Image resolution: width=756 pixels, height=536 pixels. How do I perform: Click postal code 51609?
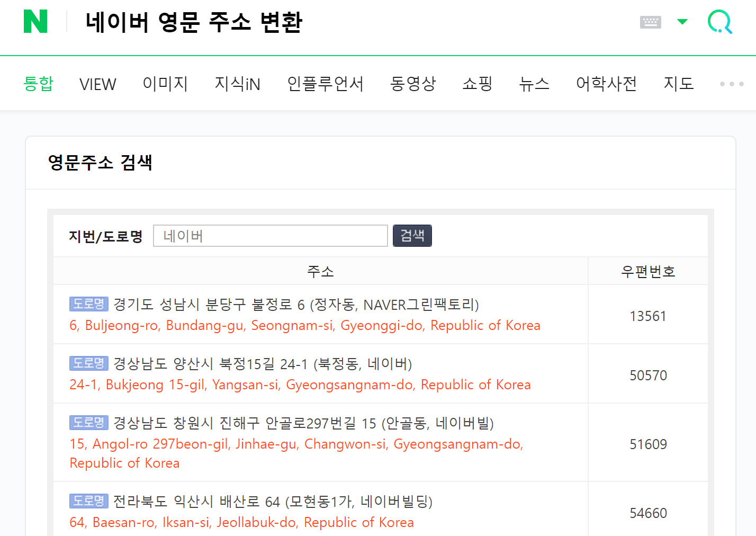[x=648, y=444]
